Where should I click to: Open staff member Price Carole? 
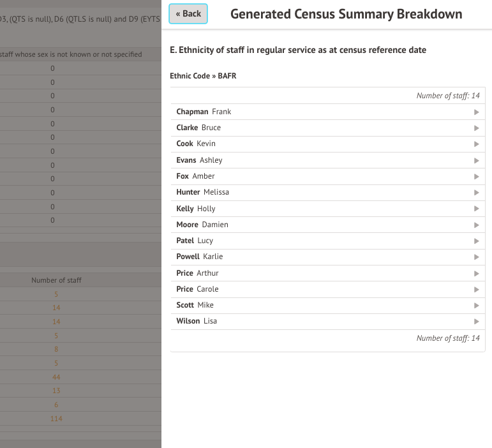198,289
